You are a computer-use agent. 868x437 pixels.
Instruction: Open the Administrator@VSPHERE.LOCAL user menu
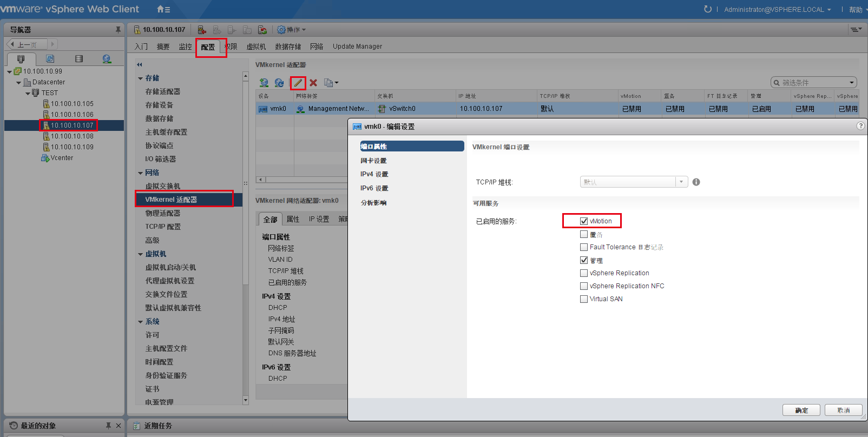pyautogui.click(x=778, y=9)
